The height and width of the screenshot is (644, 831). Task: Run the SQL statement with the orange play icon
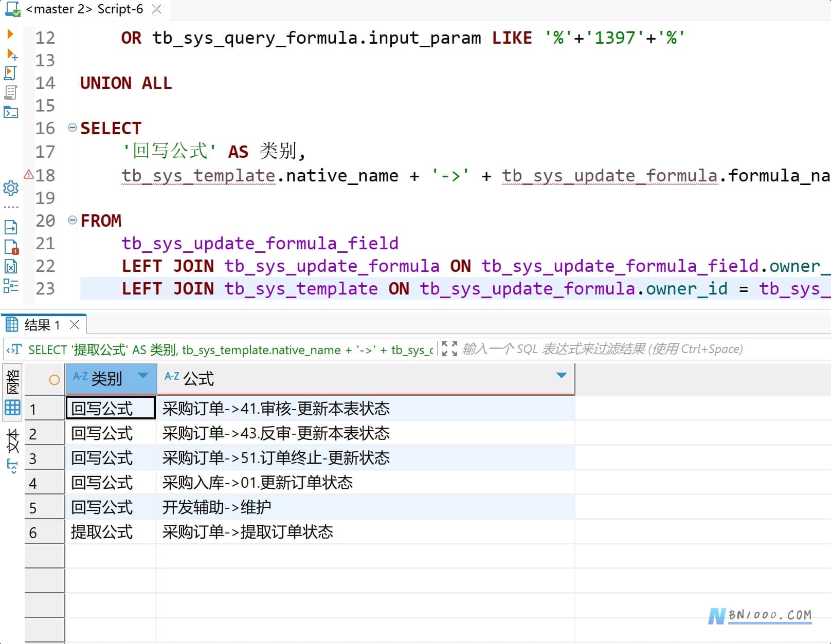pyautogui.click(x=10, y=34)
